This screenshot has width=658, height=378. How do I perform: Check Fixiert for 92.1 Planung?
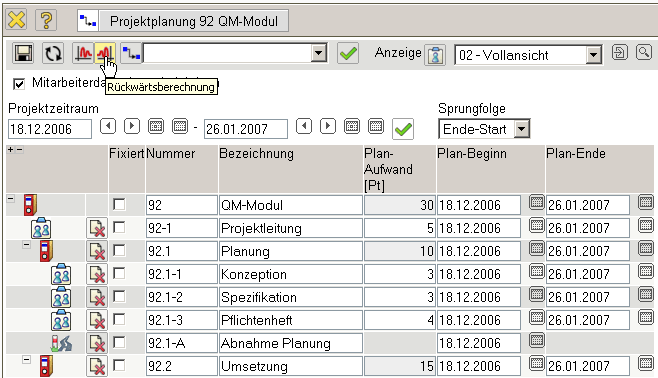[x=120, y=250]
